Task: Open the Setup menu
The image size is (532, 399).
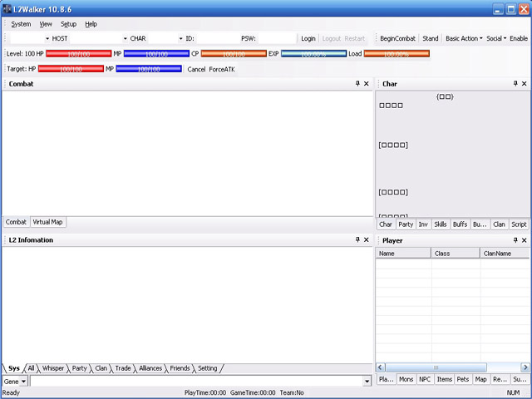Action: (68, 24)
